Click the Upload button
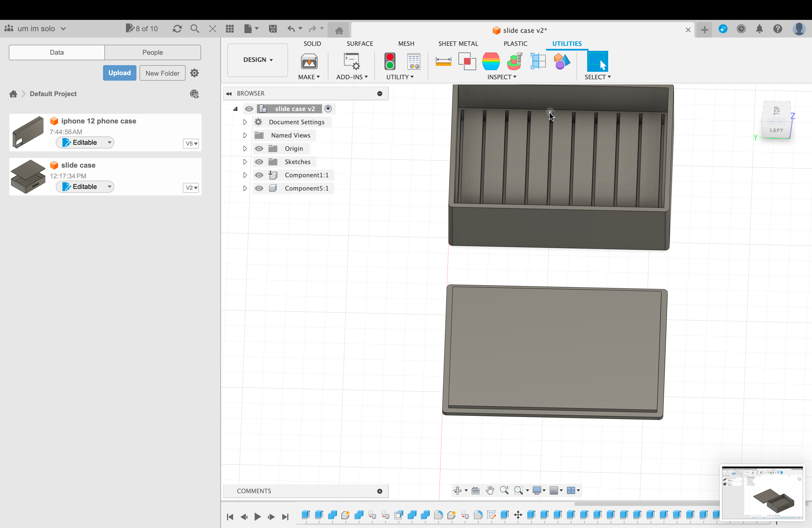The width and height of the screenshot is (812, 528). point(119,73)
